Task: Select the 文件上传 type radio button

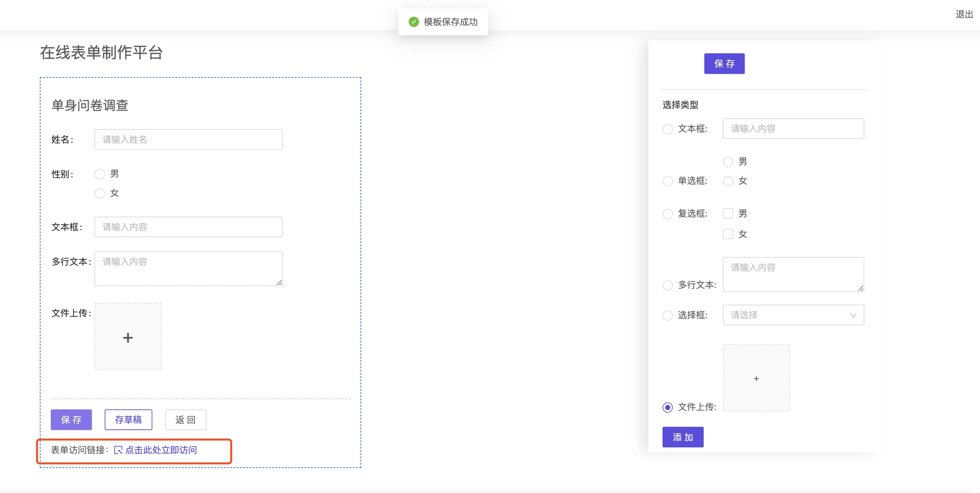Action: pyautogui.click(x=667, y=407)
